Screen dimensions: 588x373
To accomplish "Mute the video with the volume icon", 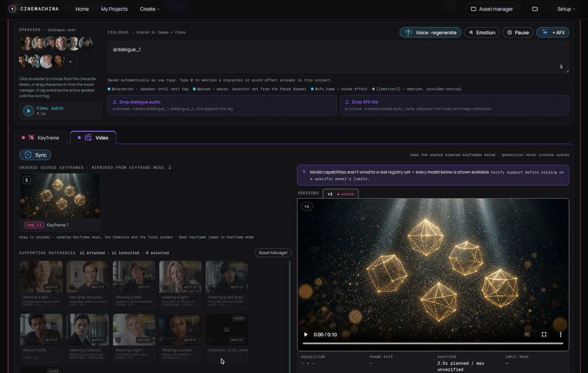I will click(x=527, y=334).
